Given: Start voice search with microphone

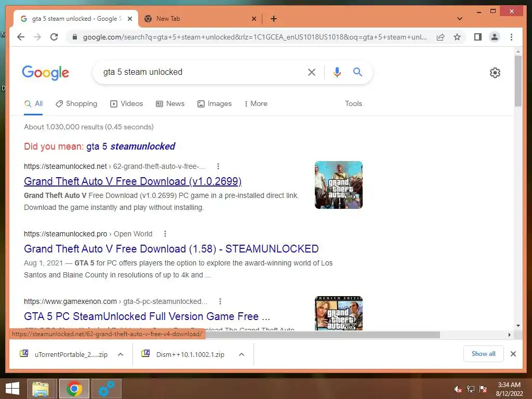Looking at the screenshot, I should pos(337,72).
